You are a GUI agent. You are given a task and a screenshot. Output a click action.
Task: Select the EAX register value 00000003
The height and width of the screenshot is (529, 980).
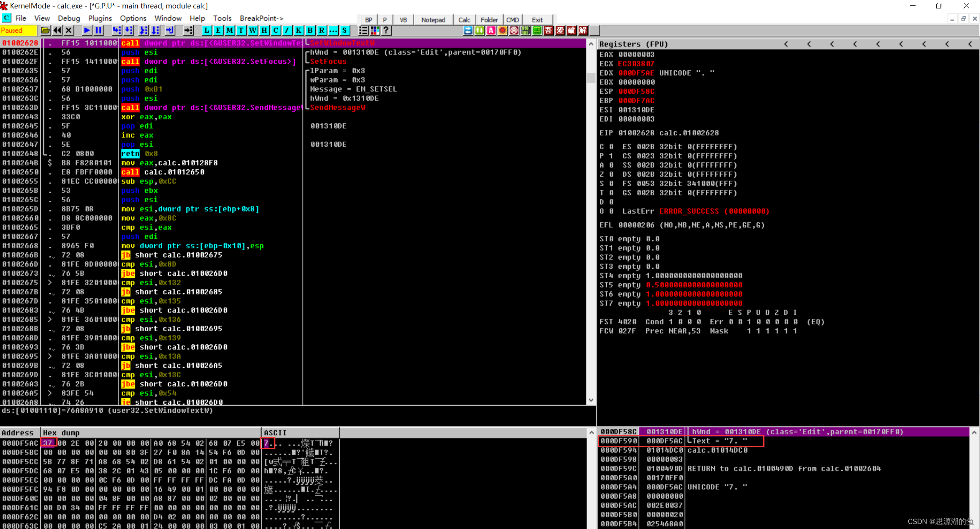[x=636, y=55]
